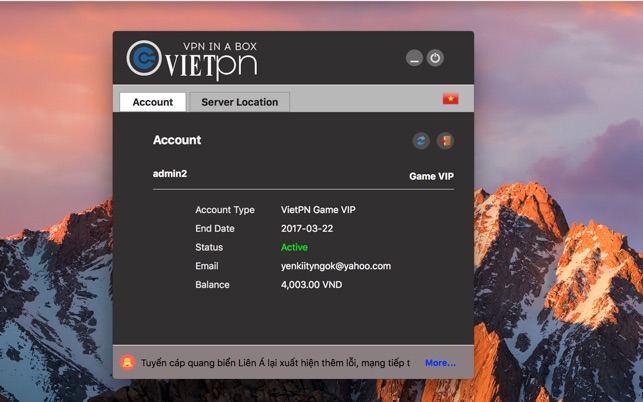Image resolution: width=643 pixels, height=402 pixels.
Task: Click the end date "2017-03-22"
Action: [307, 228]
